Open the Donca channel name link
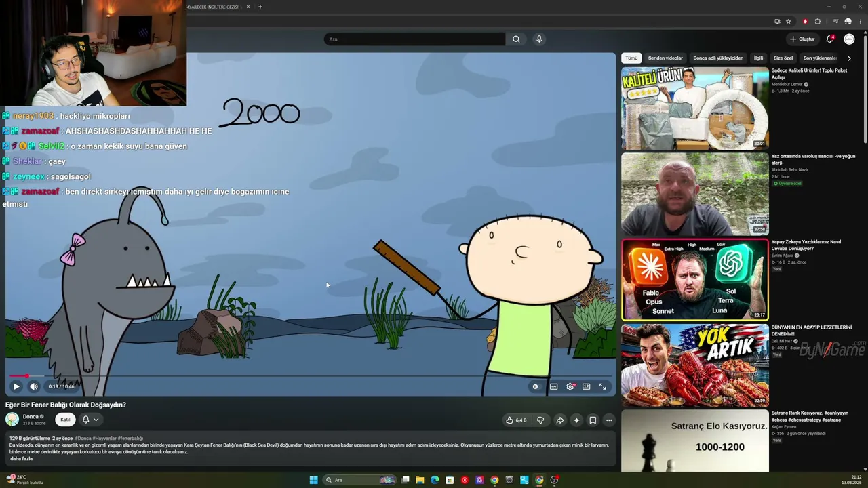 31,417
